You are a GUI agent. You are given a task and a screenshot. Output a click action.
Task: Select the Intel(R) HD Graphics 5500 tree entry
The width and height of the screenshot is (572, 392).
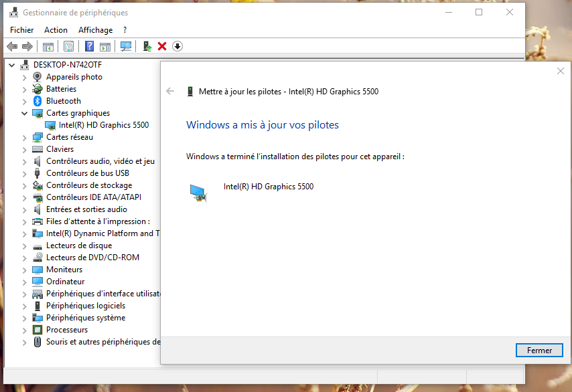[104, 125]
